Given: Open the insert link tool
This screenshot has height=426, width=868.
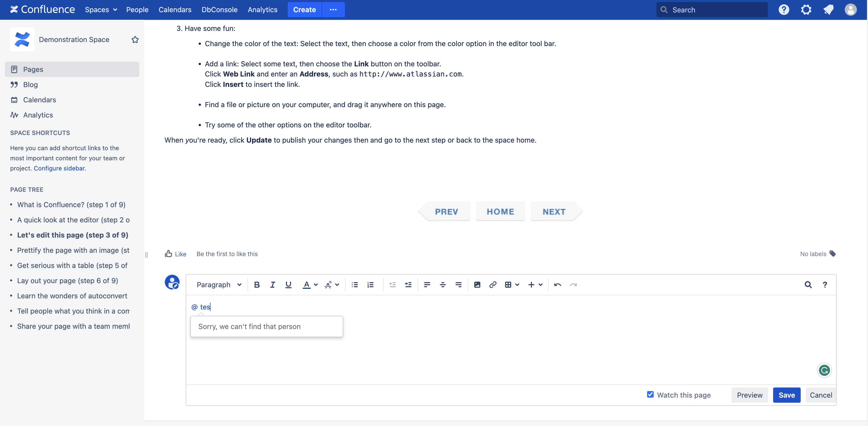Looking at the screenshot, I should pos(493,285).
